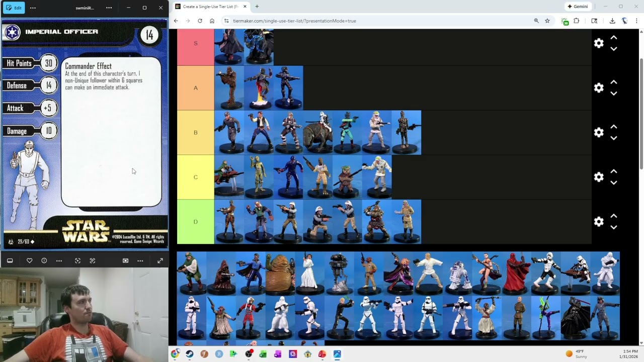Reload the tiermaker page
The width and height of the screenshot is (644, 362).
200,21
